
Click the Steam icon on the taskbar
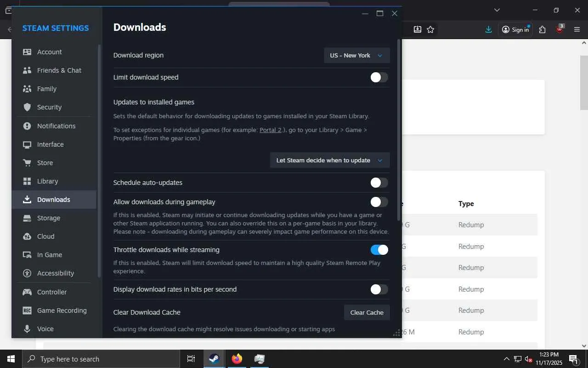[214, 359]
